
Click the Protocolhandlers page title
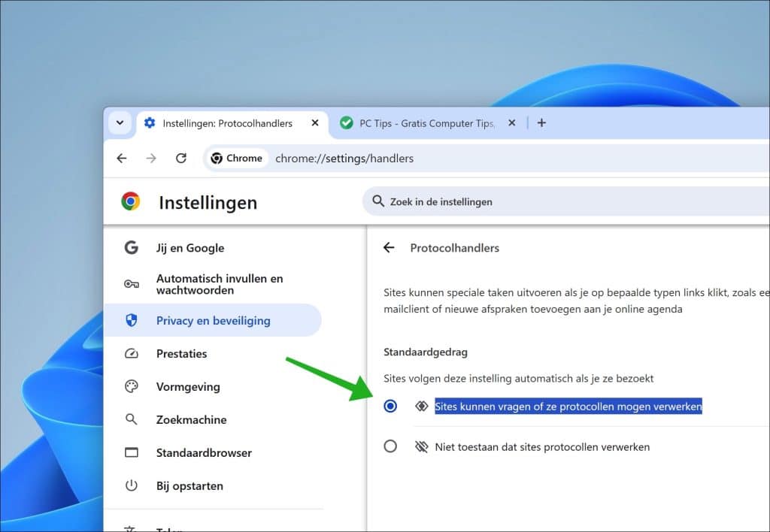point(454,248)
